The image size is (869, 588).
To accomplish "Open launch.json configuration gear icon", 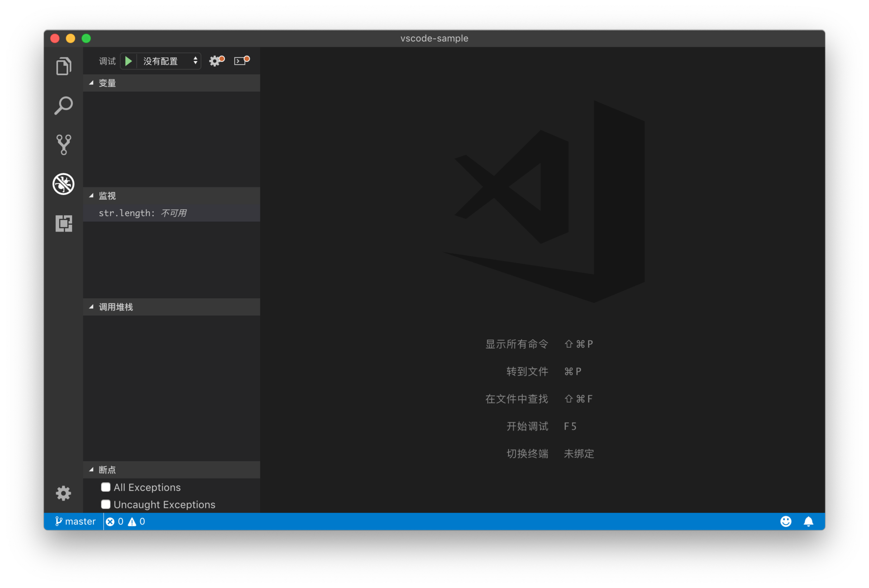I will point(215,61).
